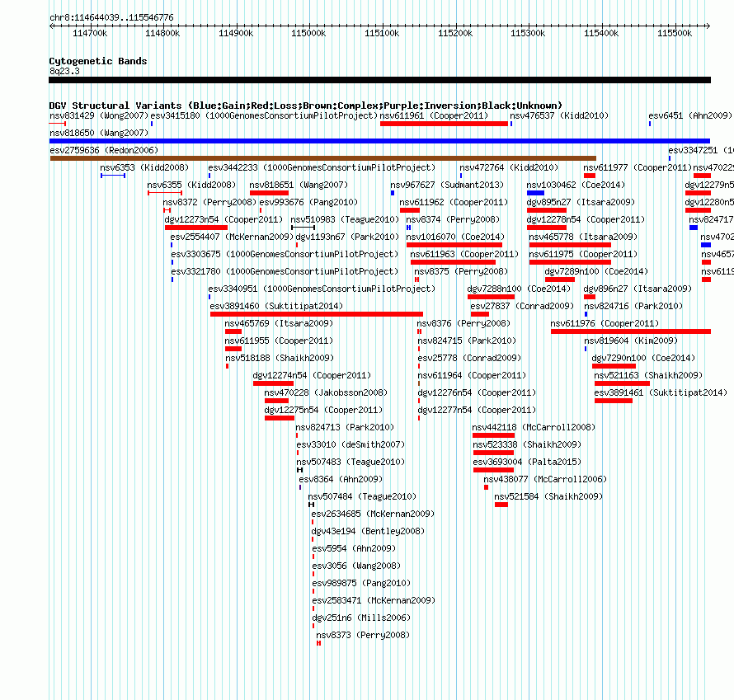Click the dgv43e194 (Bentley2008) label

[x=369, y=531]
